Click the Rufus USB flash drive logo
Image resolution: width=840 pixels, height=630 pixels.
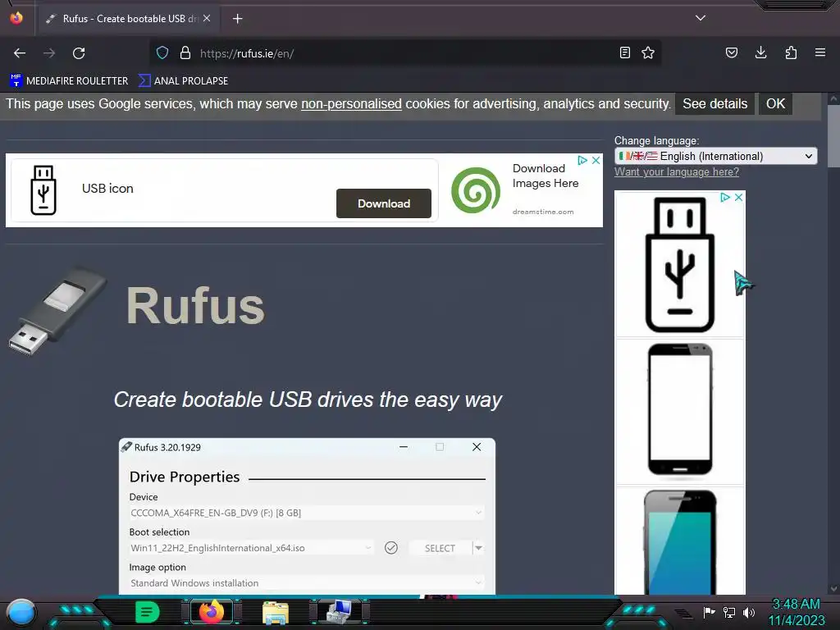pos(58,311)
